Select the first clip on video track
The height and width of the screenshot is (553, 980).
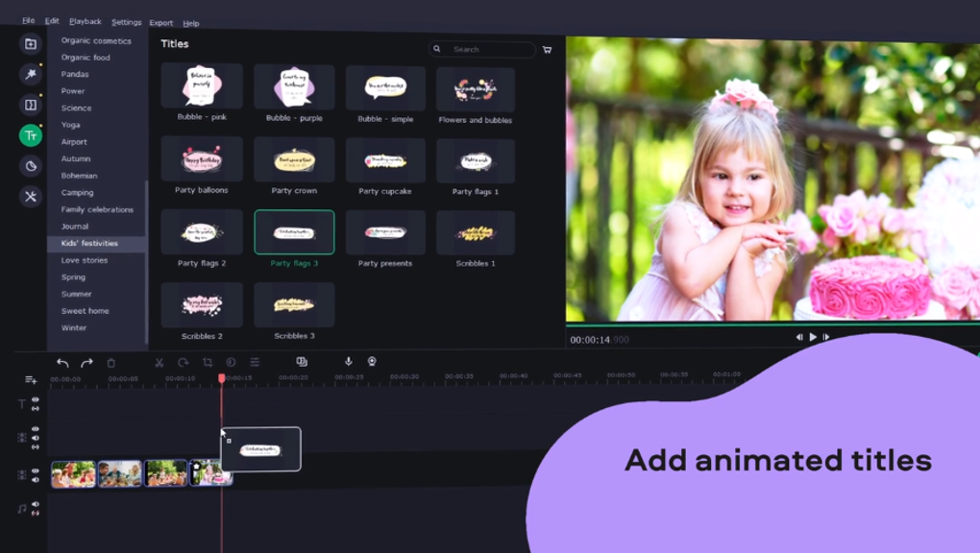[x=73, y=474]
